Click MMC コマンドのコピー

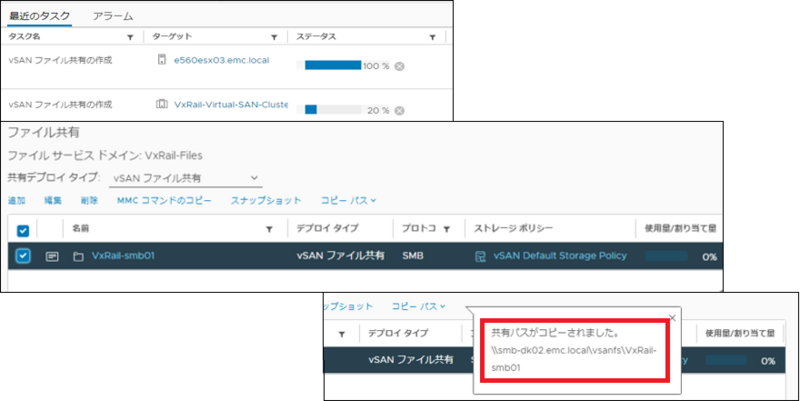pyautogui.click(x=164, y=200)
